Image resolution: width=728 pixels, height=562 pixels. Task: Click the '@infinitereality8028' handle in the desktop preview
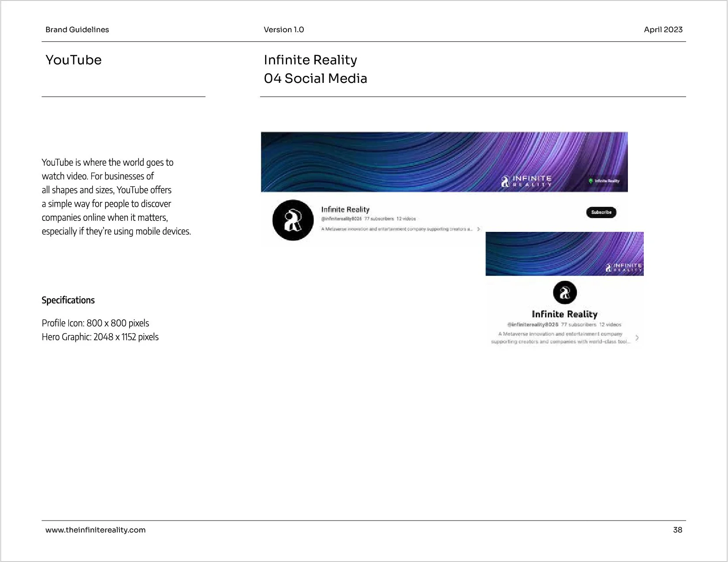pyautogui.click(x=341, y=219)
